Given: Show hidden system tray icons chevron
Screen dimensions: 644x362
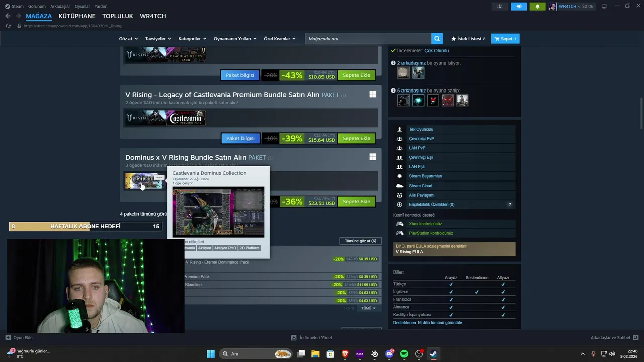Looking at the screenshot, I should (x=583, y=354).
